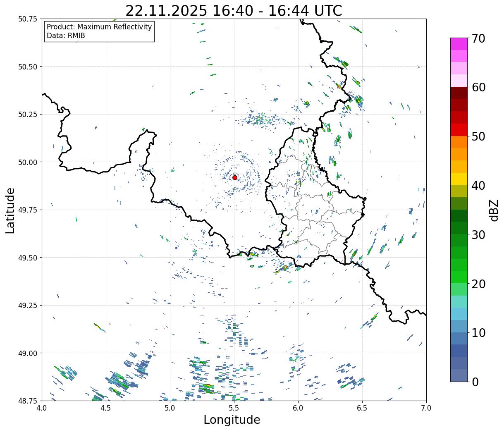
Task: Click the latitude tick label '49.50'
Action: coord(28,258)
